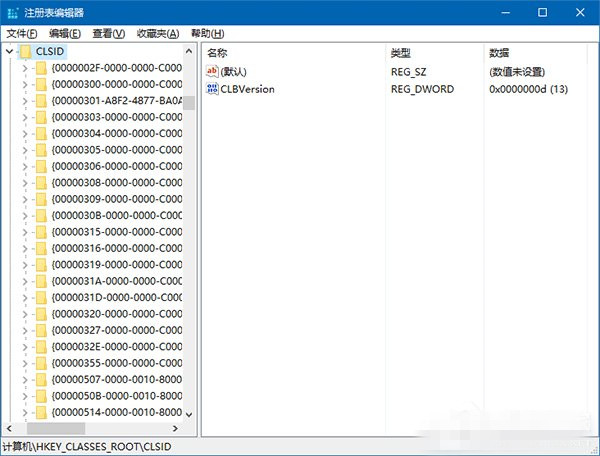Open the 收藏夹(A) menu
The image size is (600, 456).
[158, 34]
